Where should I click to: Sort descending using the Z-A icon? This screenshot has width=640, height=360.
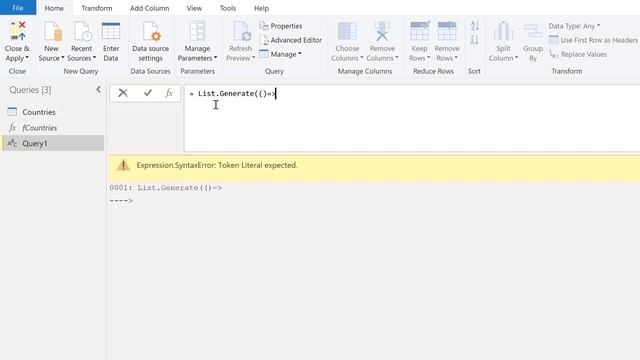pyautogui.click(x=474, y=40)
